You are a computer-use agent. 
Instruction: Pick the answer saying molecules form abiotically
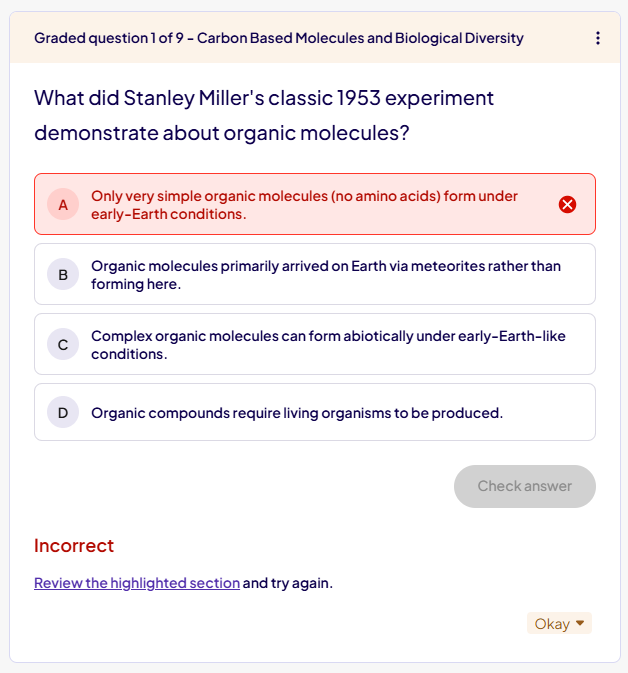[327, 344]
